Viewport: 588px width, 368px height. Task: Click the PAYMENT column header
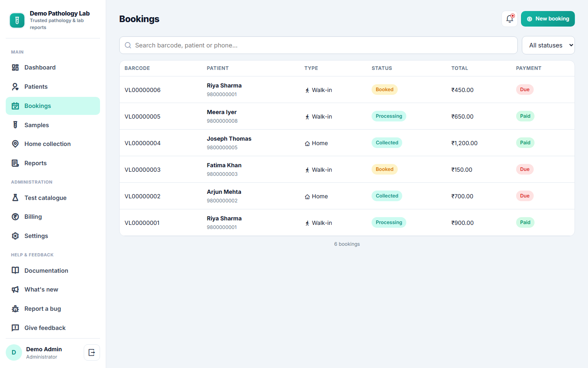click(x=528, y=68)
